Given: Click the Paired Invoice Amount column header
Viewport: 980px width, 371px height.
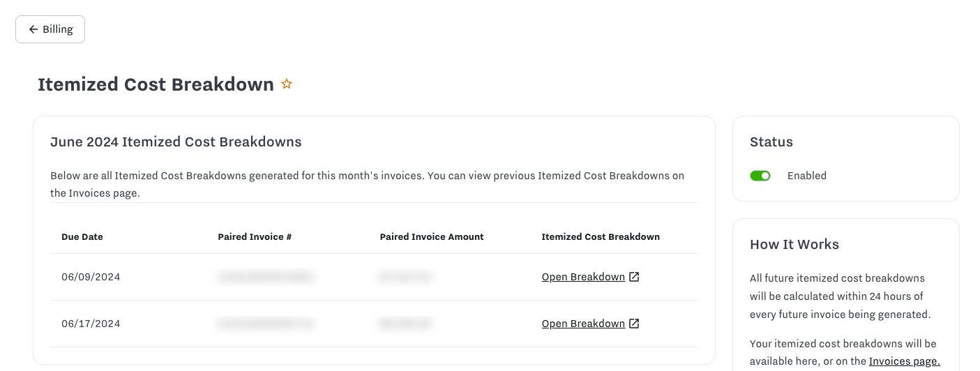Looking at the screenshot, I should (432, 237).
